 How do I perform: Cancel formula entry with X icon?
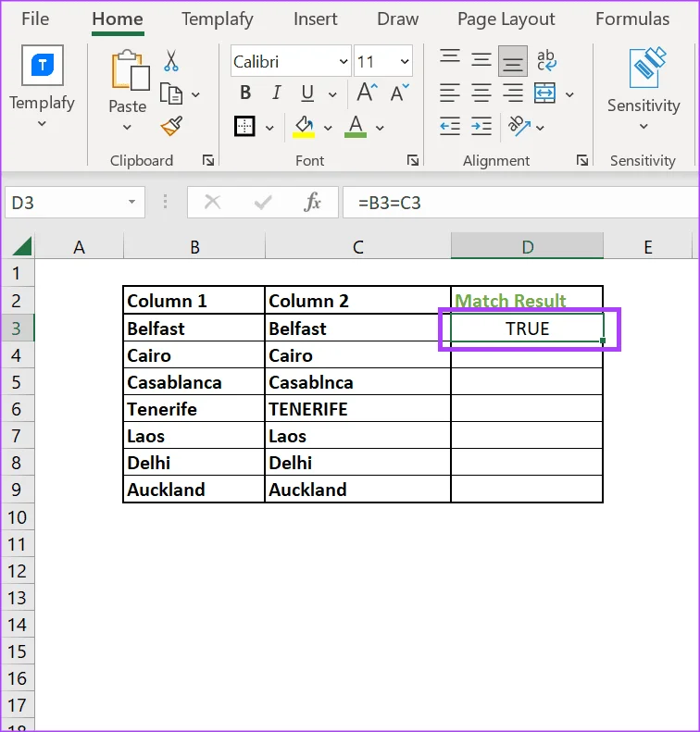(x=212, y=203)
